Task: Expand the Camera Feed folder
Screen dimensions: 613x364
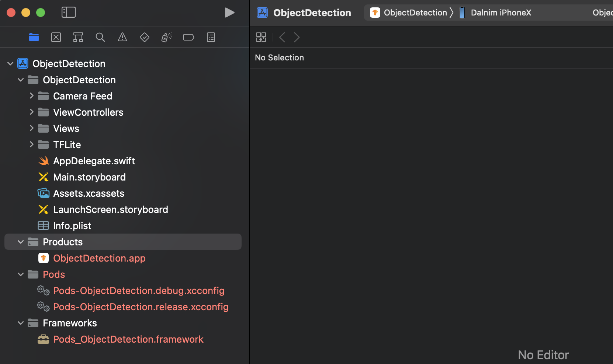Action: click(x=32, y=96)
